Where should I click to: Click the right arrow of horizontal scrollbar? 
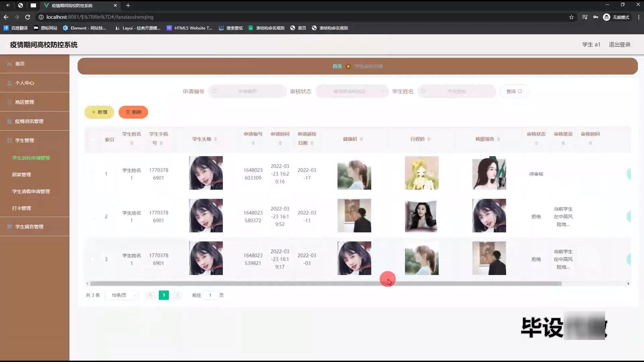[x=628, y=284]
